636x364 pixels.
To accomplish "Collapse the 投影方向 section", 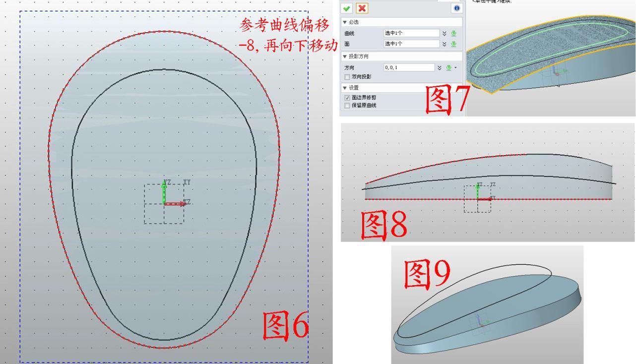I will [x=345, y=57].
